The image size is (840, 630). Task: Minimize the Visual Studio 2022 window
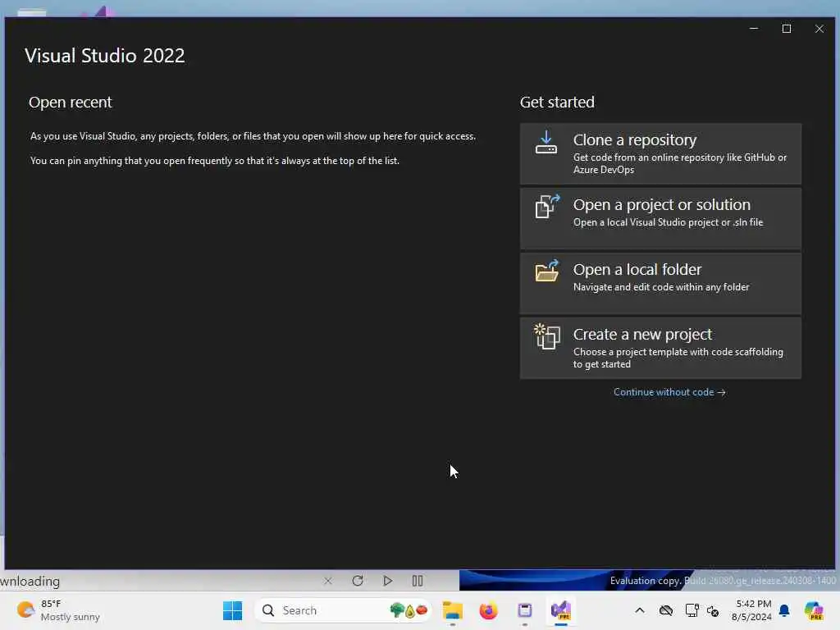click(x=754, y=29)
